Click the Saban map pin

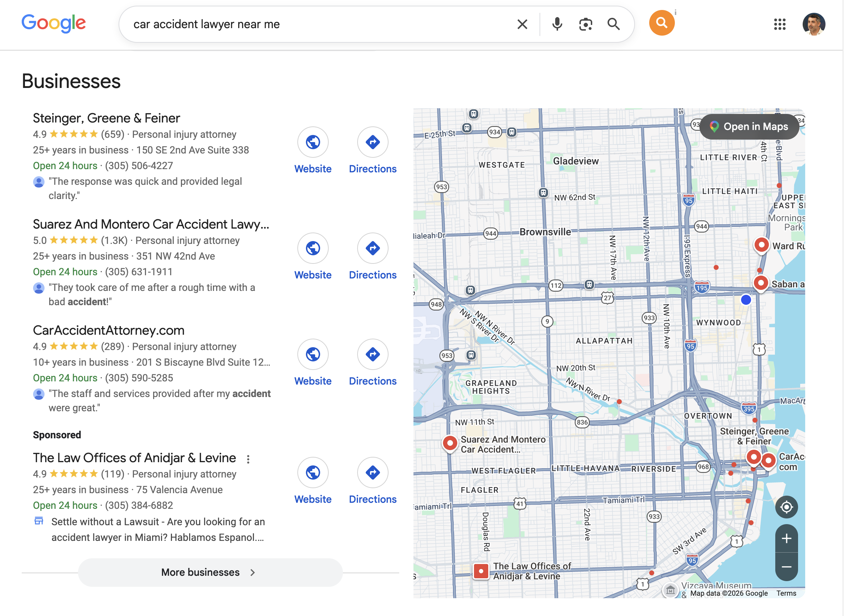[x=760, y=283]
